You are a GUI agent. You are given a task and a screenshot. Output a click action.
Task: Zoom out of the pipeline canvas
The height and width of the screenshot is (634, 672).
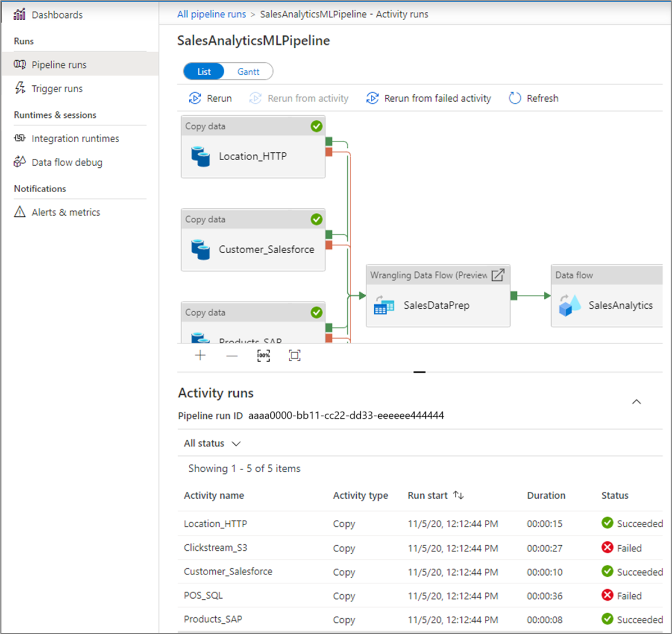tap(231, 355)
